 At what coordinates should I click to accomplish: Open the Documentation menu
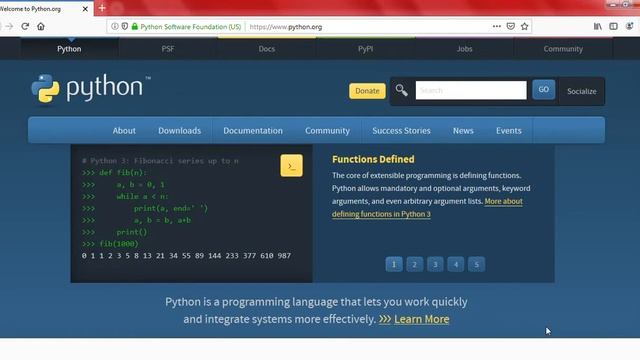(x=253, y=131)
